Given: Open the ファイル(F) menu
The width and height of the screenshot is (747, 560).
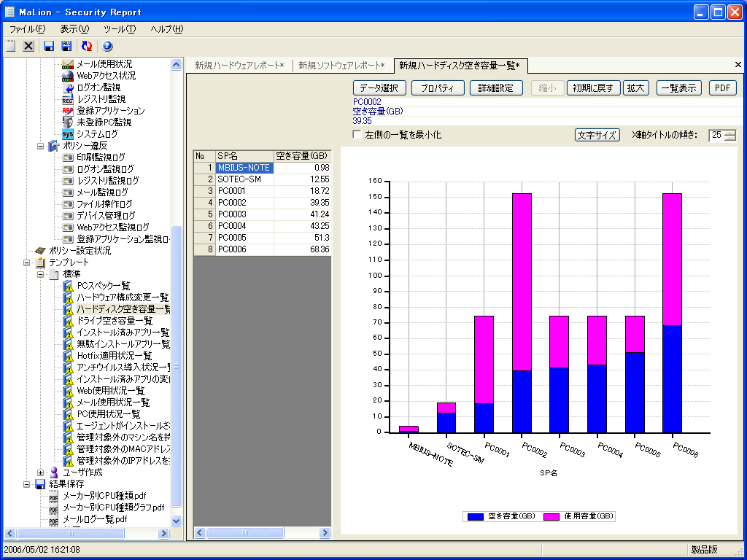Looking at the screenshot, I should point(27,29).
